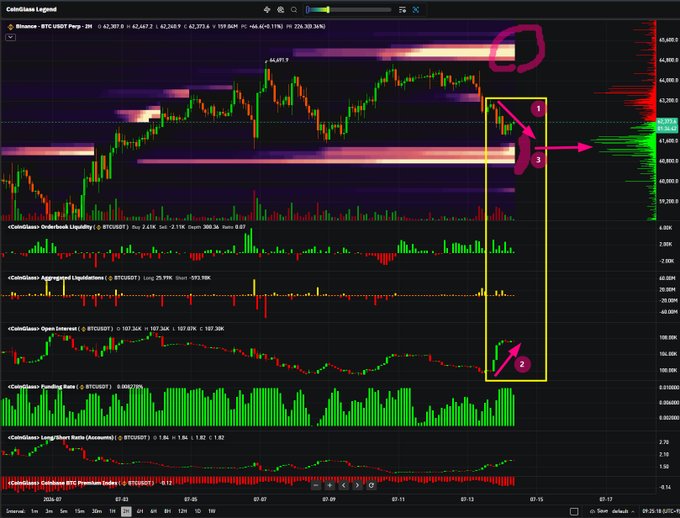The image size is (680, 518).
Task: Select the 30m interval
Action: (96, 511)
